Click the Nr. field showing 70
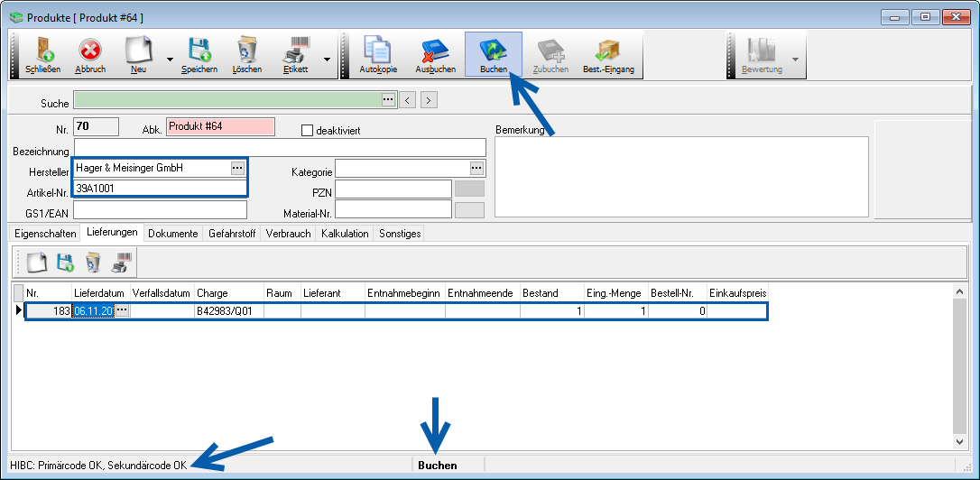 [x=97, y=127]
